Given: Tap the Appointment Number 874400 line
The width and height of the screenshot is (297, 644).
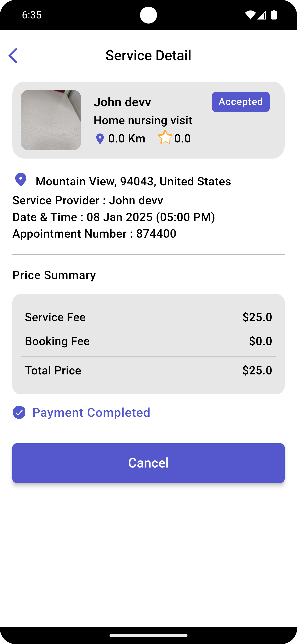Looking at the screenshot, I should pos(94,233).
